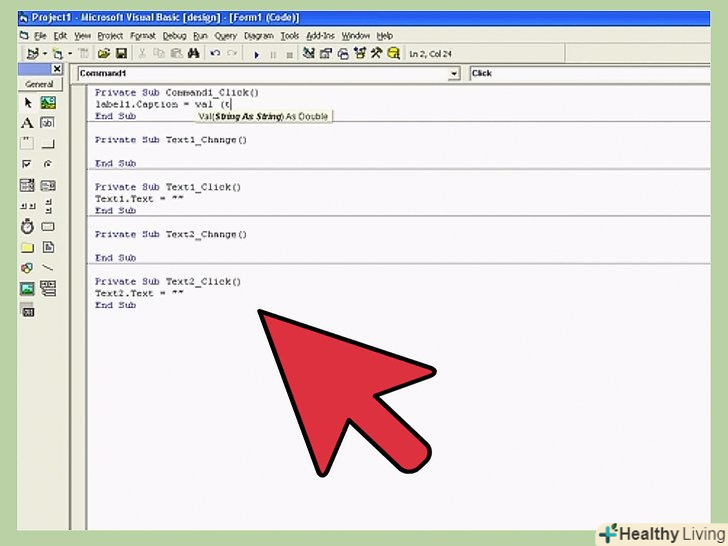This screenshot has width=728, height=546.
Task: Save the project with the floppy icon
Action: pos(121,54)
